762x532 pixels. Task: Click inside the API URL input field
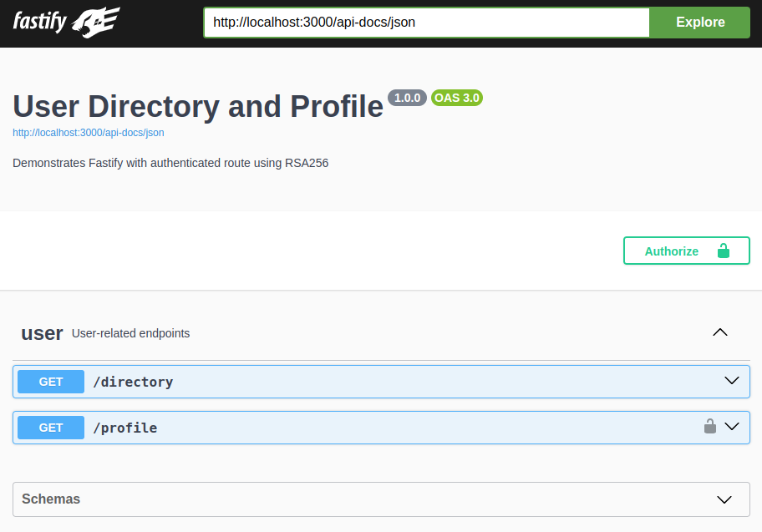coord(426,23)
